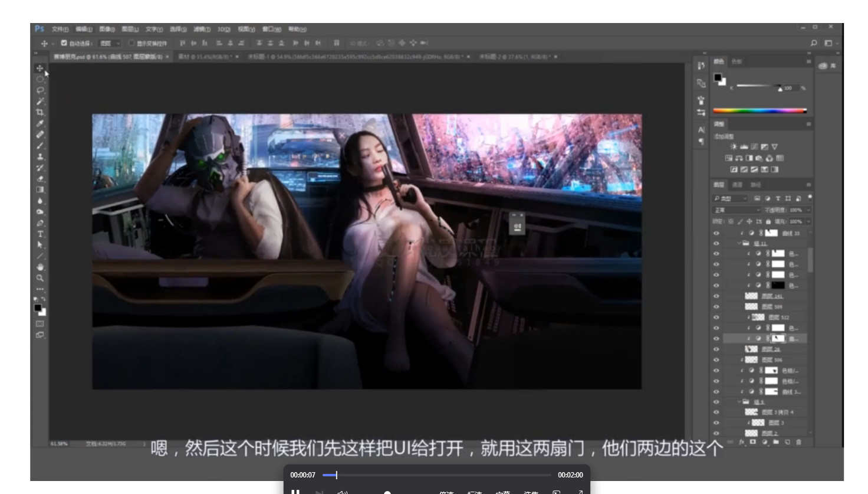
Task: Hide the 图层 506 layer
Action: pos(716,359)
